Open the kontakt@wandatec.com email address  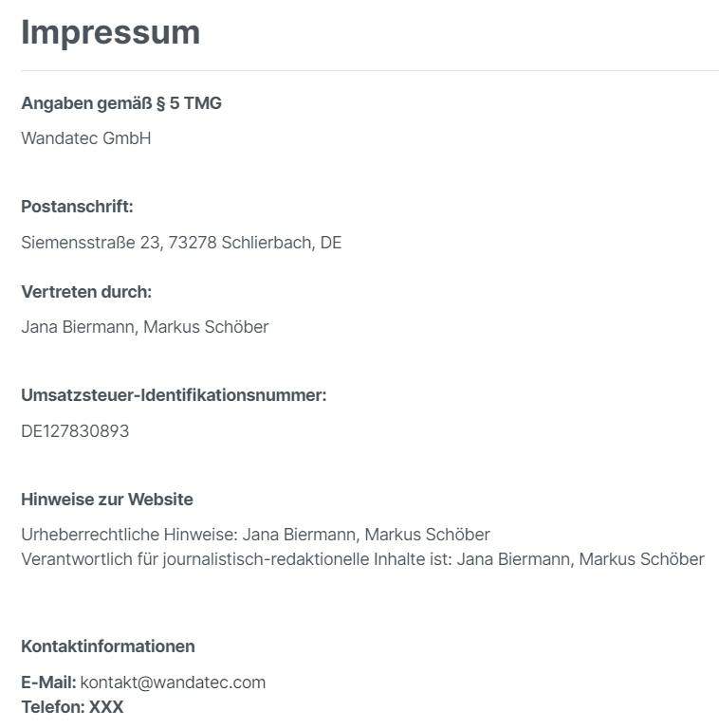(x=173, y=682)
